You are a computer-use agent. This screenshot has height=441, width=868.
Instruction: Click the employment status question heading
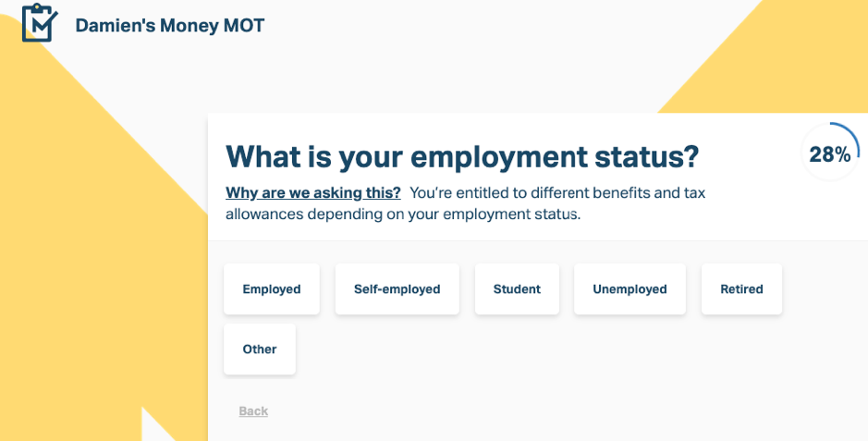pyautogui.click(x=462, y=156)
